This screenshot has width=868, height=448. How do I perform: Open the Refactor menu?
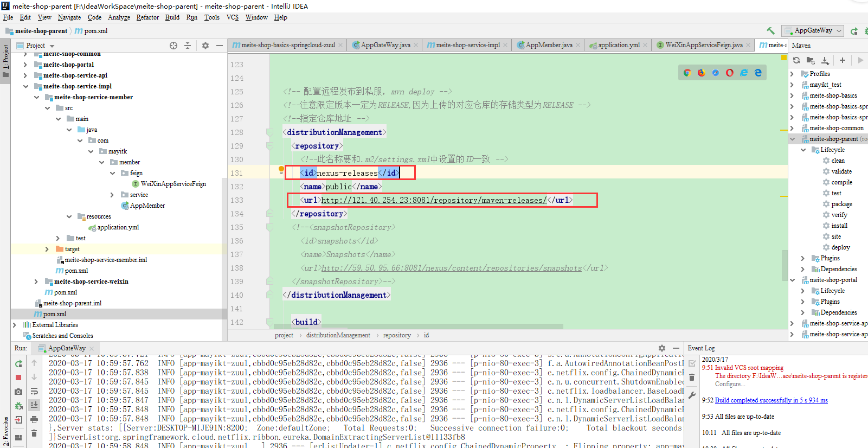point(147,17)
